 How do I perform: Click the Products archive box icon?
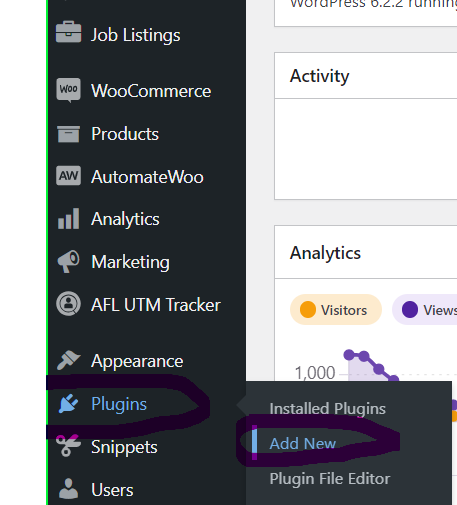(x=68, y=134)
